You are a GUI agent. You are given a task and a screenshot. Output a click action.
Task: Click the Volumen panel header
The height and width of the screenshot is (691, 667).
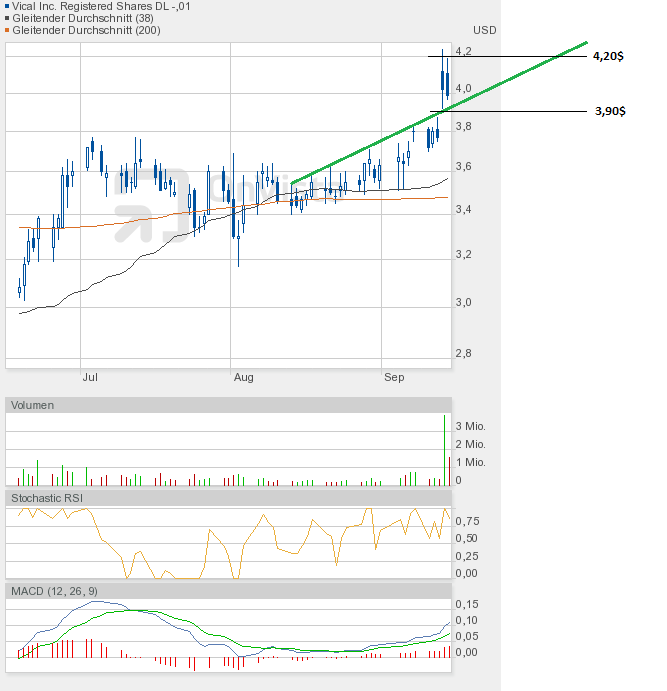click(x=32, y=405)
